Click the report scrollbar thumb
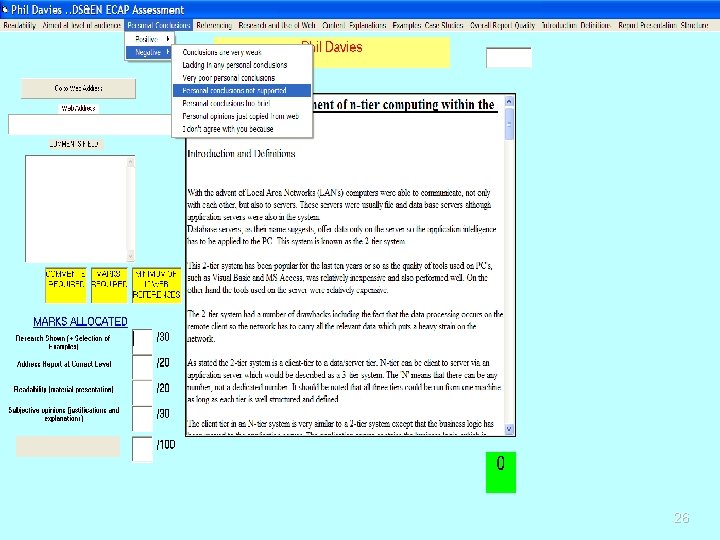 (x=509, y=124)
